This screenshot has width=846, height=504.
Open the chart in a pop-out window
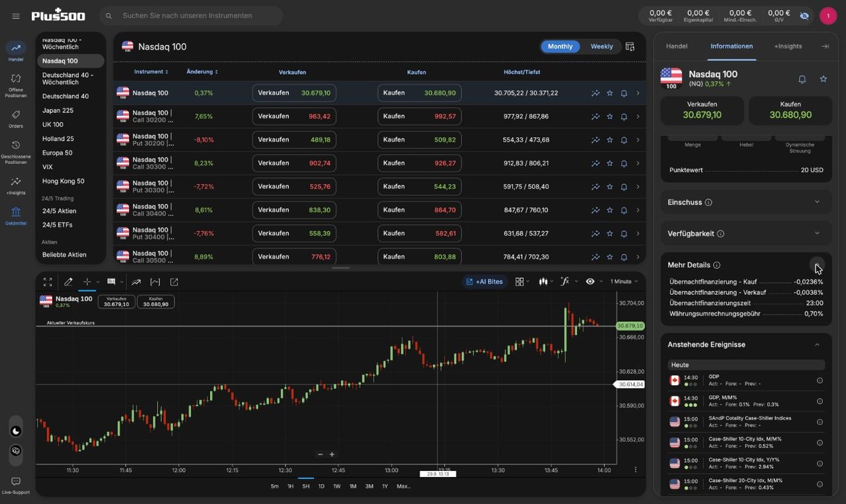pos(174,282)
